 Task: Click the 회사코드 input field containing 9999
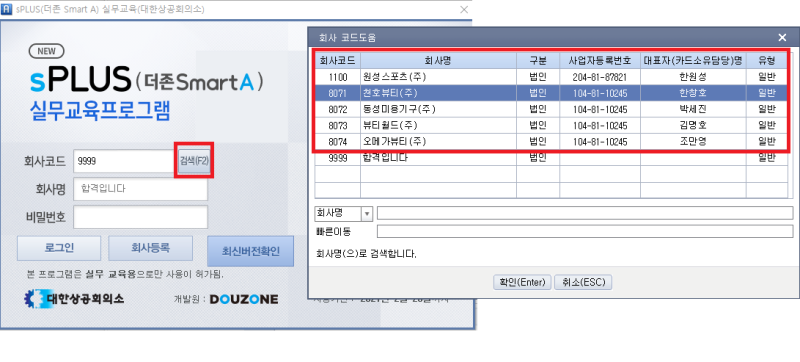(125, 161)
